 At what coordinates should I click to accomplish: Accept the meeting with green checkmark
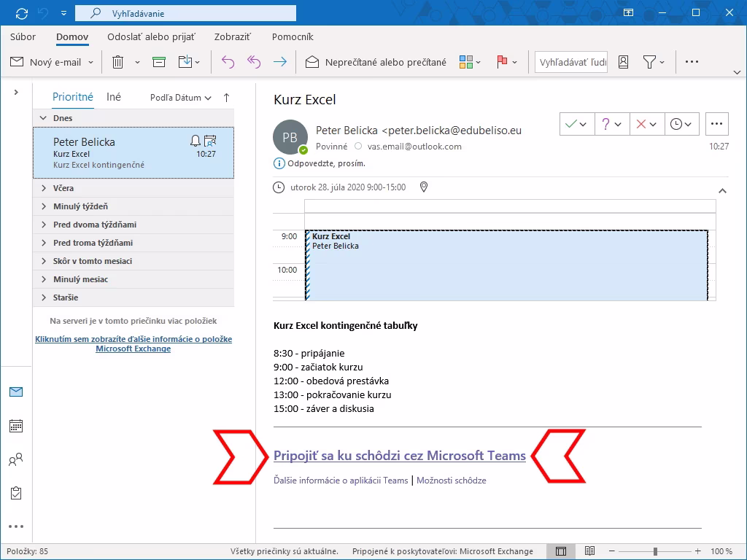click(577, 124)
